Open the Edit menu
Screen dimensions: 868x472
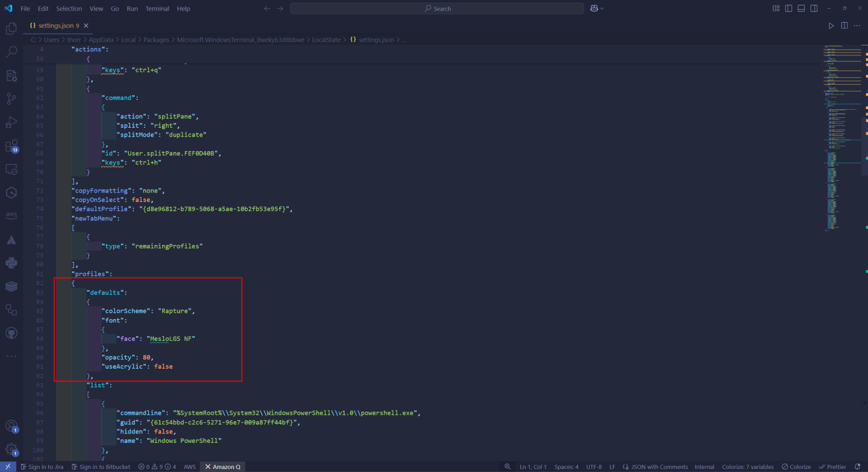coord(43,9)
